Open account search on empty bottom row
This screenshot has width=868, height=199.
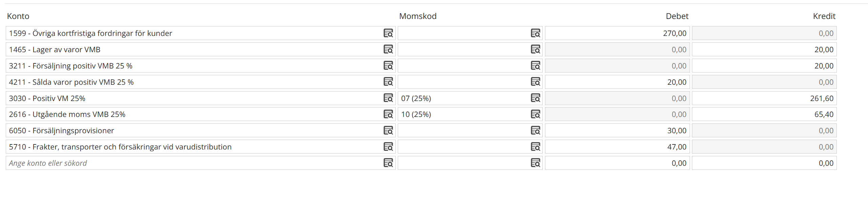tap(388, 163)
